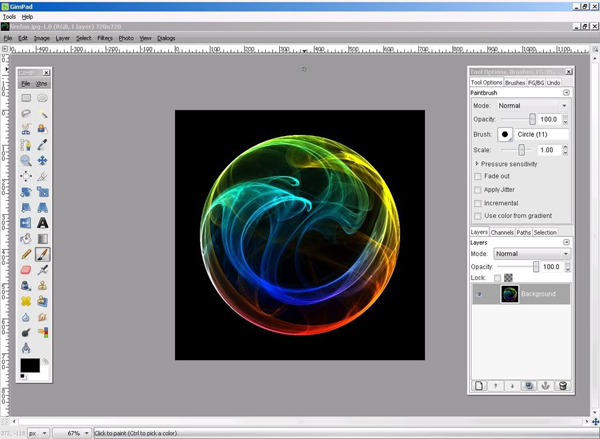Enable the Apply Jitter checkbox
Image resolution: width=600 pixels, height=439 pixels.
[478, 189]
